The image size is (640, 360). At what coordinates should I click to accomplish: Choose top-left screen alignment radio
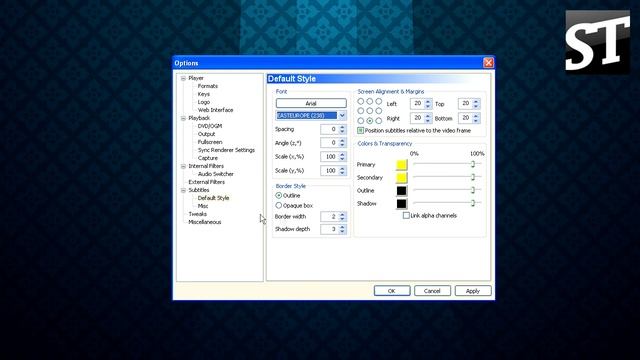pos(360,101)
